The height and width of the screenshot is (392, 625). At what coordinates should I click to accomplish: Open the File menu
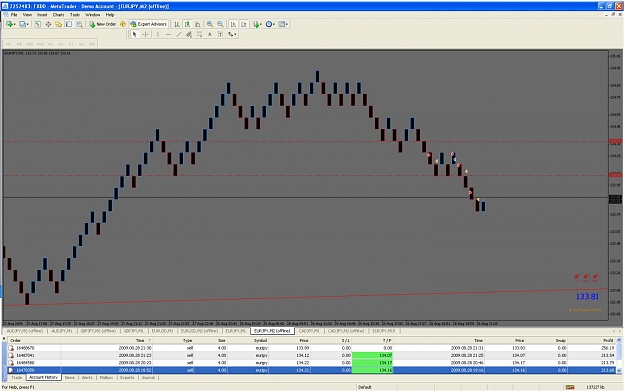tap(14, 15)
